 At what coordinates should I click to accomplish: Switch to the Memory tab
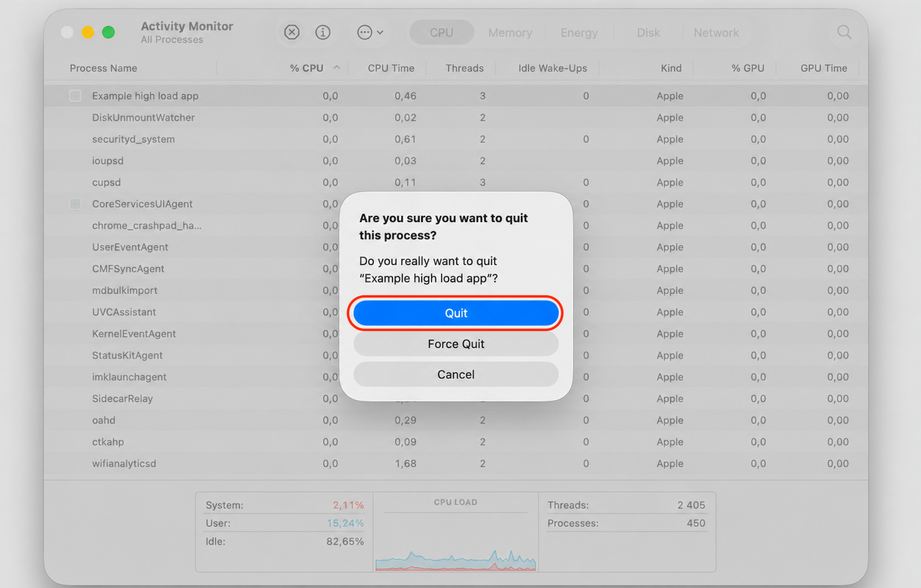pos(510,33)
